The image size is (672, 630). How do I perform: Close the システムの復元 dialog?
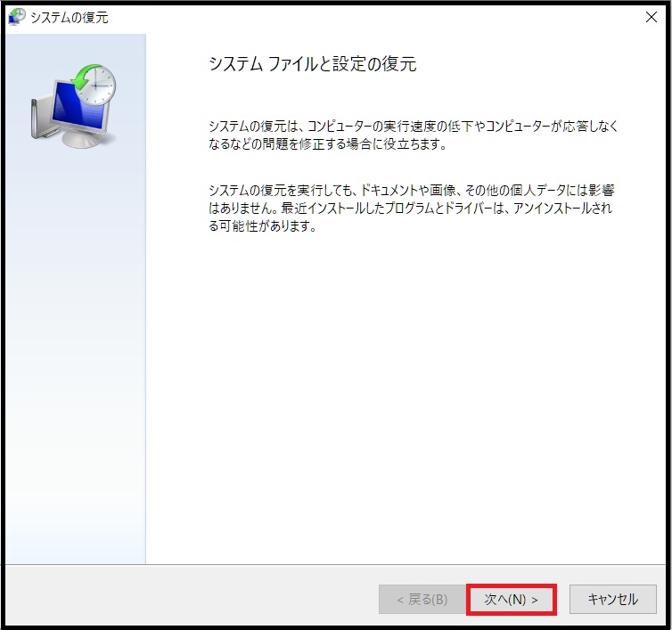point(651,17)
